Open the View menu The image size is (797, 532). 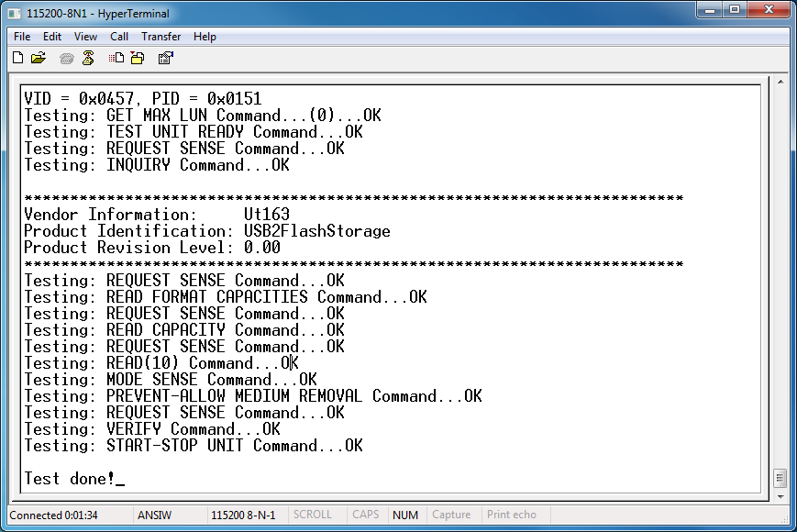85,37
